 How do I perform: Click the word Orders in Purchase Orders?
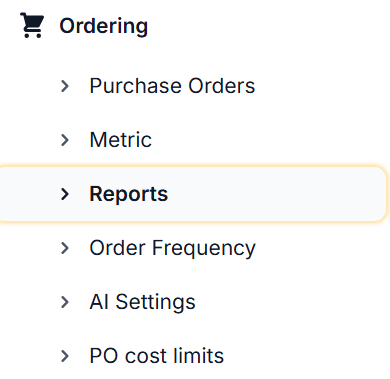222,86
